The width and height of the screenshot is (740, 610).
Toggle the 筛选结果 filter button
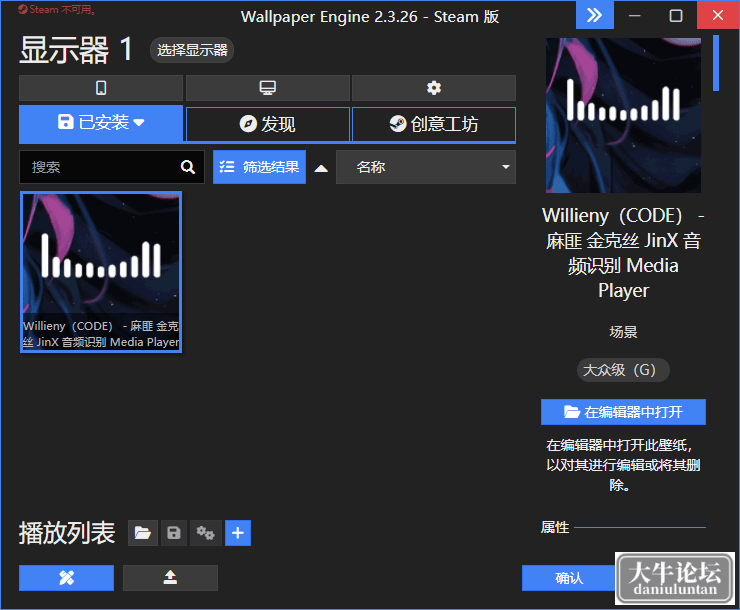pos(259,167)
